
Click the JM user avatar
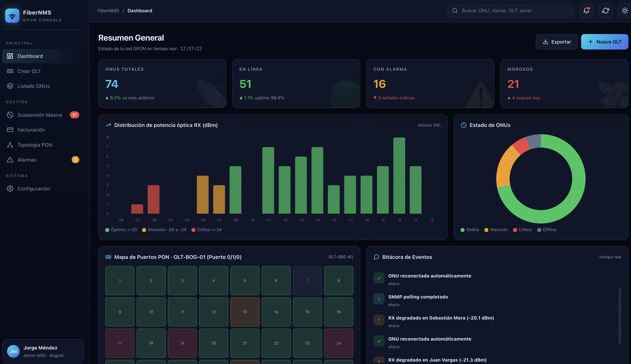(x=14, y=351)
